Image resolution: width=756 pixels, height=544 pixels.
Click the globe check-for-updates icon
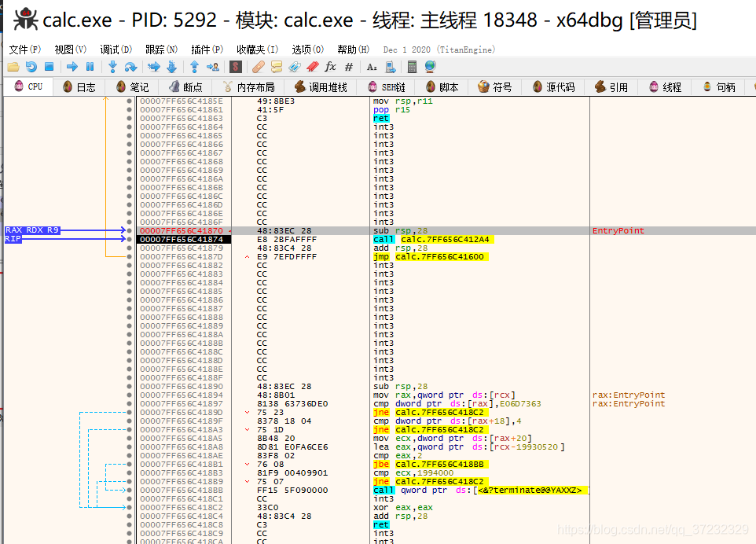point(430,67)
